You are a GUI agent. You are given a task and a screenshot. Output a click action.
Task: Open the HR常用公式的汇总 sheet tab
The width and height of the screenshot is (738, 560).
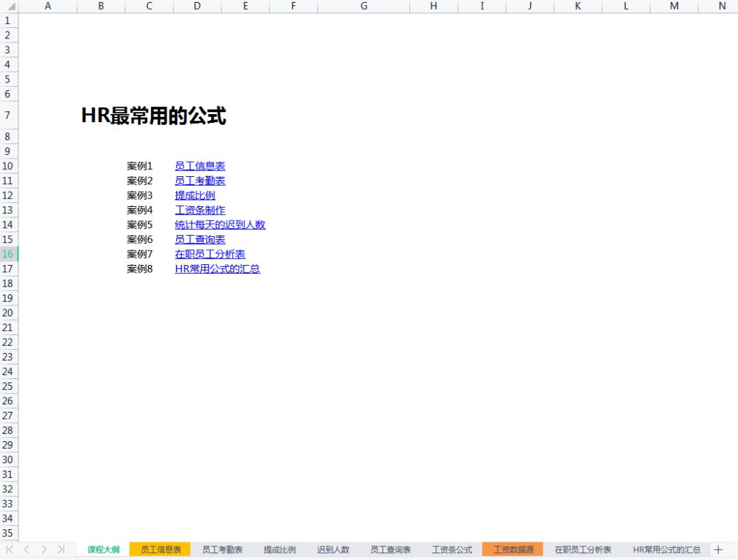point(665,549)
